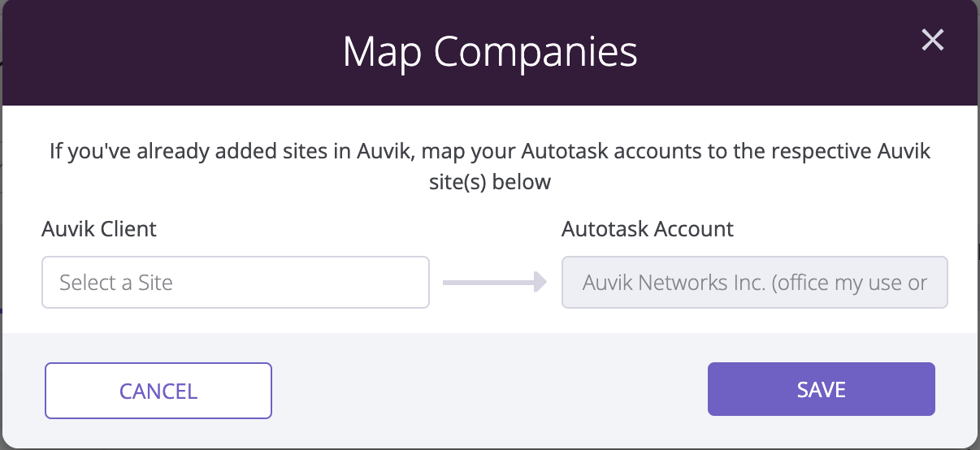980x450 pixels.
Task: Dismiss the dialog using the white X icon
Action: click(x=932, y=40)
